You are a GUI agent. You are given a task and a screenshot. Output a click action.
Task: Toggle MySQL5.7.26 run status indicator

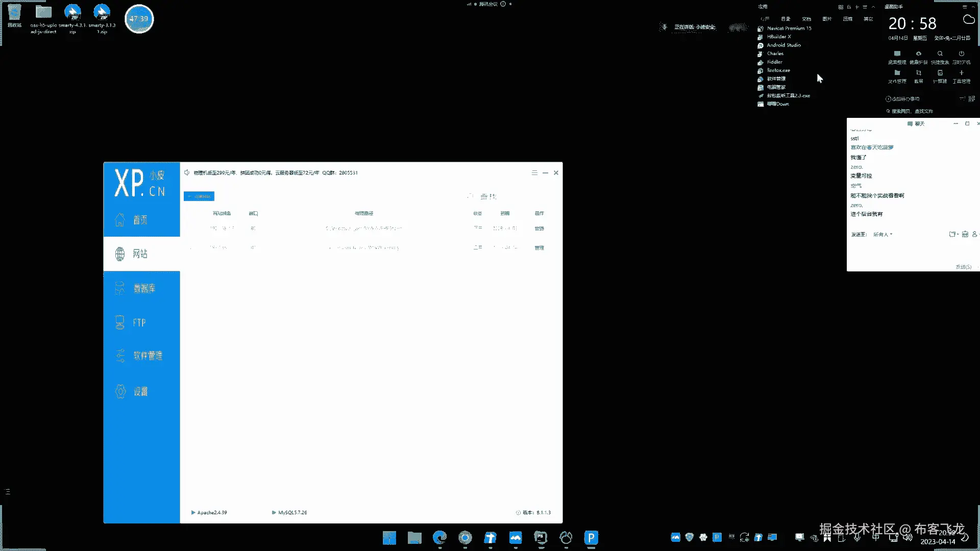[274, 512]
